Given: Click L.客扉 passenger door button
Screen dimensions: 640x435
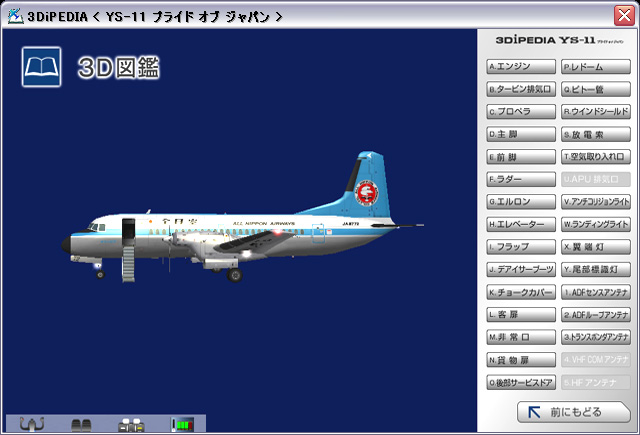Looking at the screenshot, I should [x=521, y=315].
